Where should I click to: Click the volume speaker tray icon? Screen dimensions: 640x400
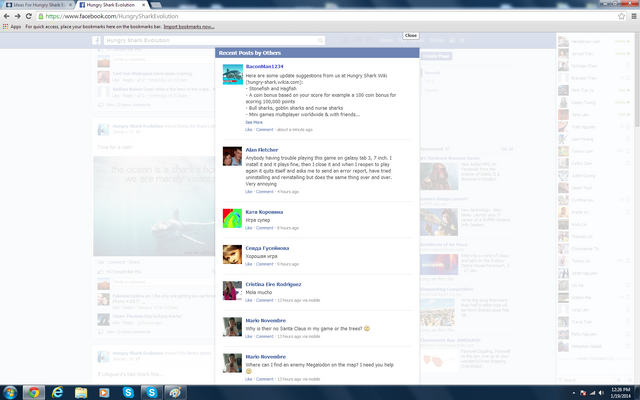click(x=601, y=393)
